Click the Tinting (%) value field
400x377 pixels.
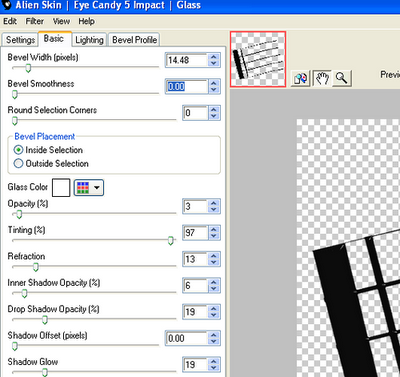pyautogui.click(x=195, y=233)
